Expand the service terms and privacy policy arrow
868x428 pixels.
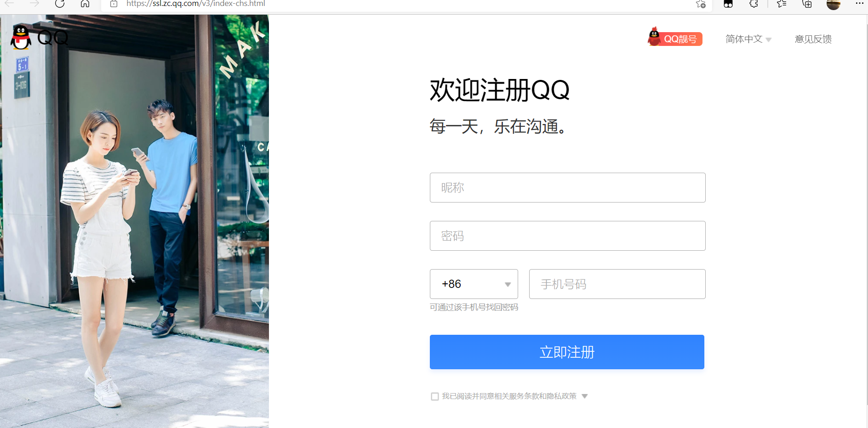pyautogui.click(x=585, y=396)
